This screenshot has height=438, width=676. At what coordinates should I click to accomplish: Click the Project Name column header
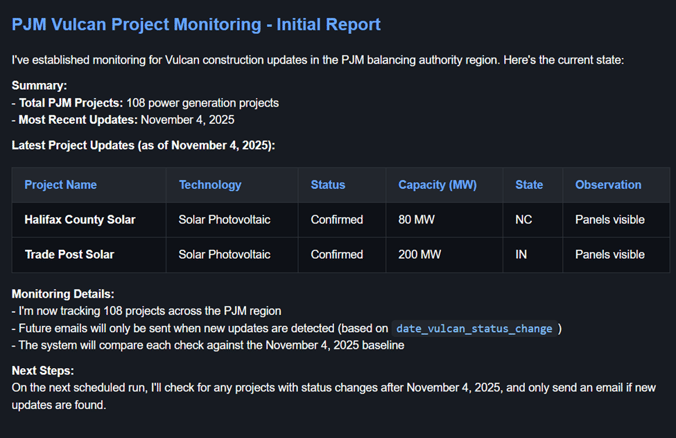click(60, 185)
